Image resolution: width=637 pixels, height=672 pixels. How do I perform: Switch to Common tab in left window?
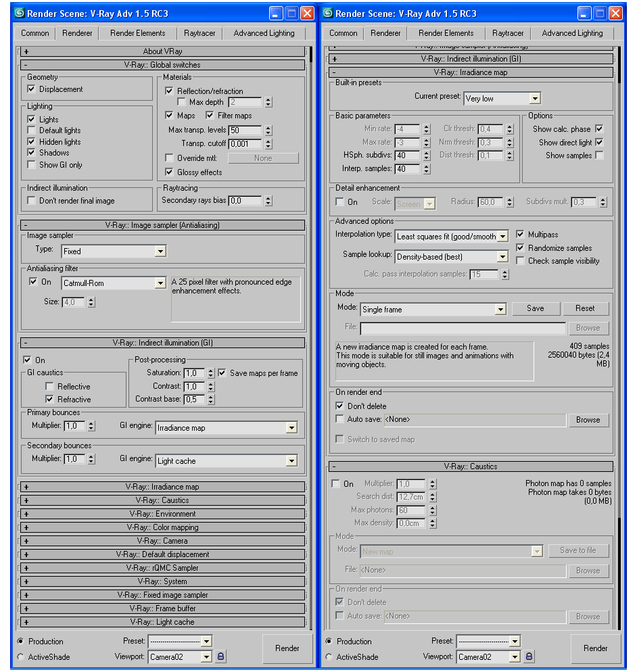(x=35, y=33)
